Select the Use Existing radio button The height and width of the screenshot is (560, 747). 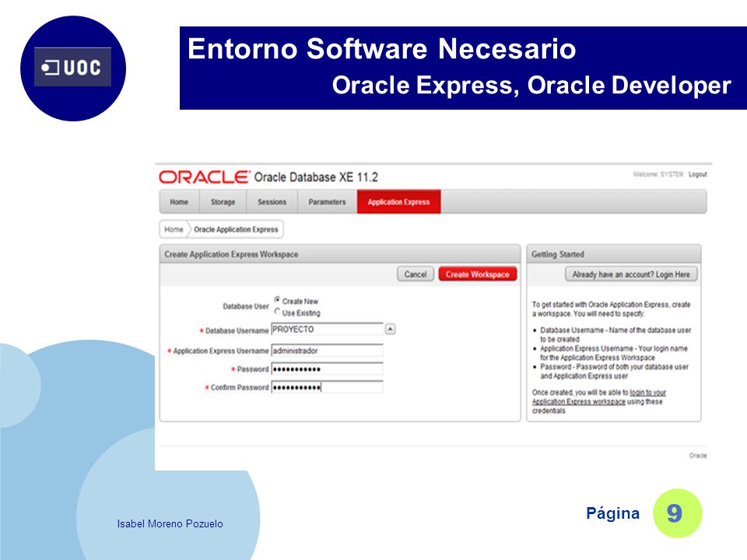click(x=277, y=312)
